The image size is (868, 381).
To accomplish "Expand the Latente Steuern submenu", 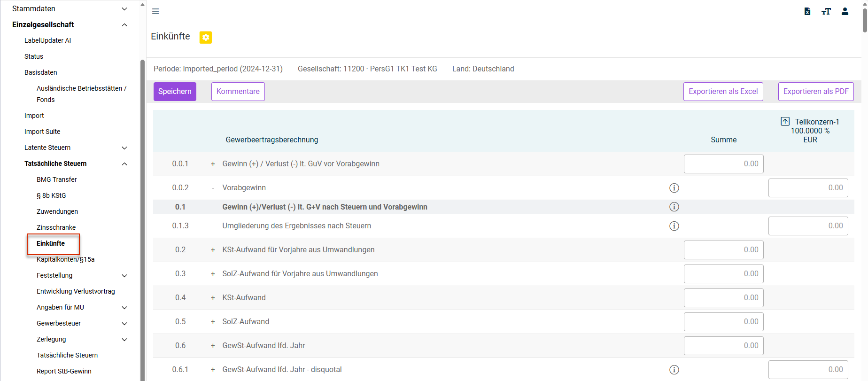I will coord(124,148).
